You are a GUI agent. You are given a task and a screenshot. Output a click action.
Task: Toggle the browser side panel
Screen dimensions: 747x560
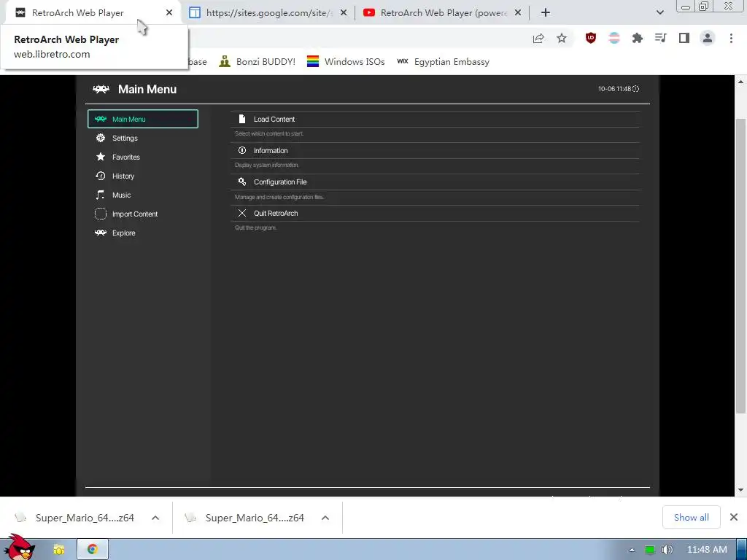point(684,38)
